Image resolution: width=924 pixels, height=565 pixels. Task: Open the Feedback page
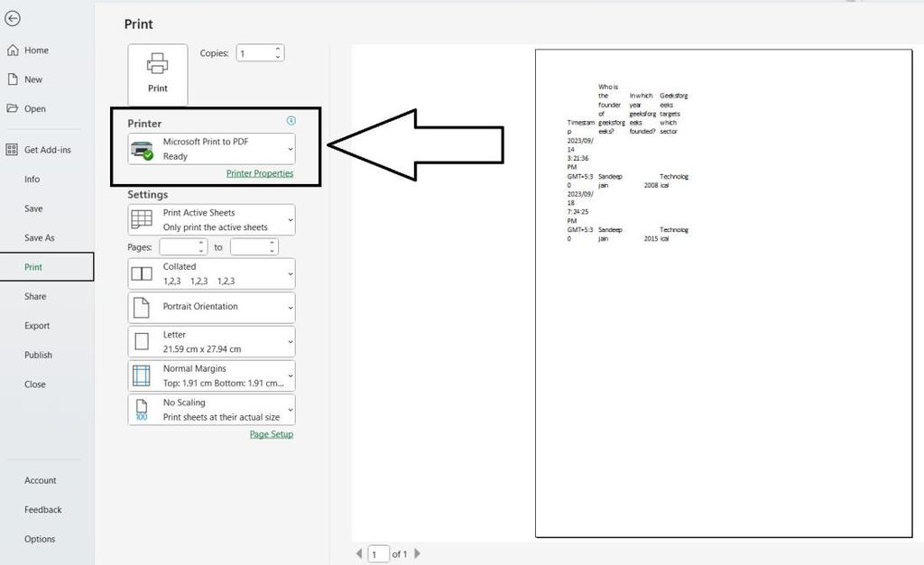click(x=43, y=510)
